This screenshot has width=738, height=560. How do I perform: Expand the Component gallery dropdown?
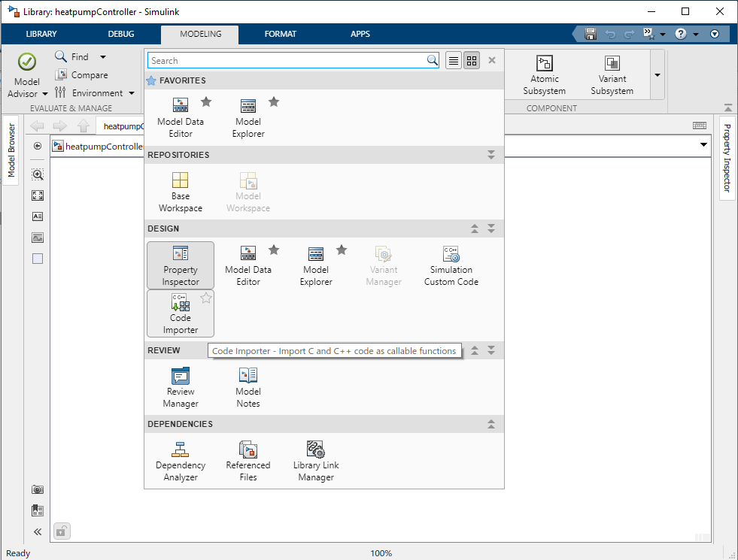pos(658,75)
